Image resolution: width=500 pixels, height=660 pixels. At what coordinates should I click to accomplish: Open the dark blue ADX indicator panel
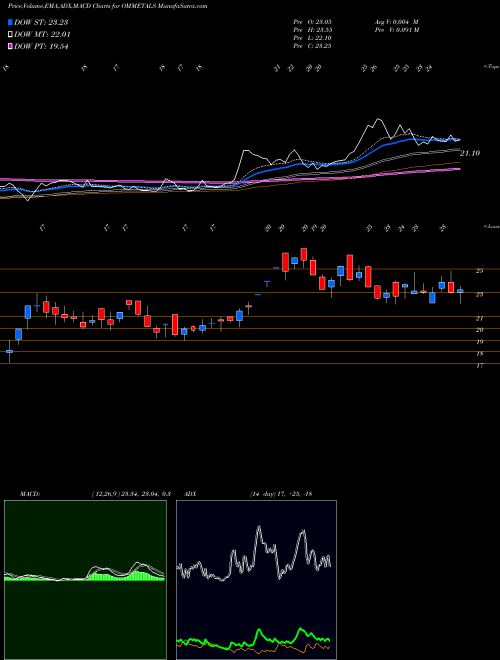(256, 580)
